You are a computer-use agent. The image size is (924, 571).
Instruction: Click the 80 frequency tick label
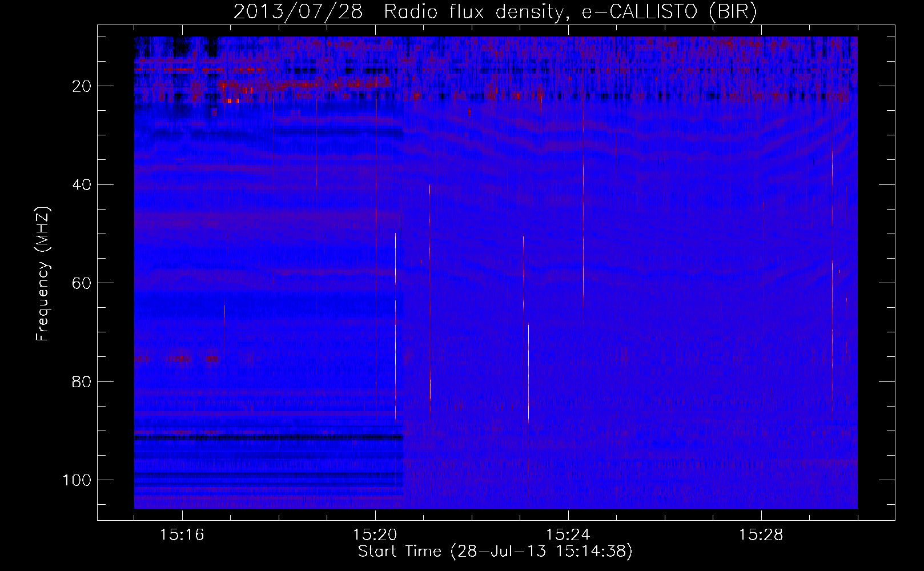pos(82,382)
